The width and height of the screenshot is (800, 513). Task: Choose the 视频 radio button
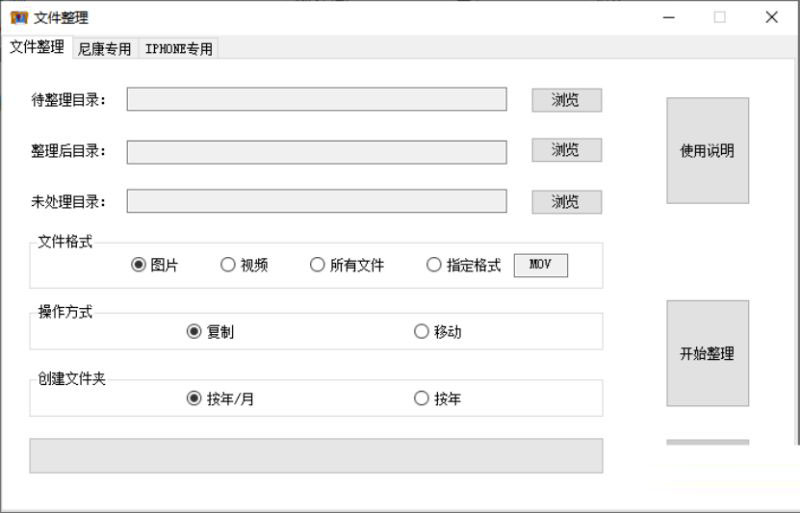[228, 265]
